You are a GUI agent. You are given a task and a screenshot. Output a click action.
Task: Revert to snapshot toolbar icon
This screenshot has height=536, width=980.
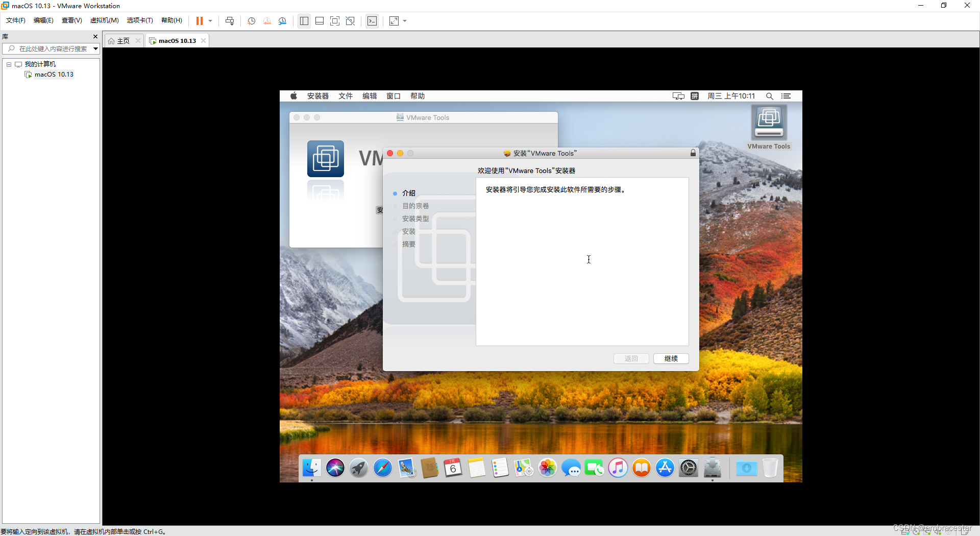267,21
